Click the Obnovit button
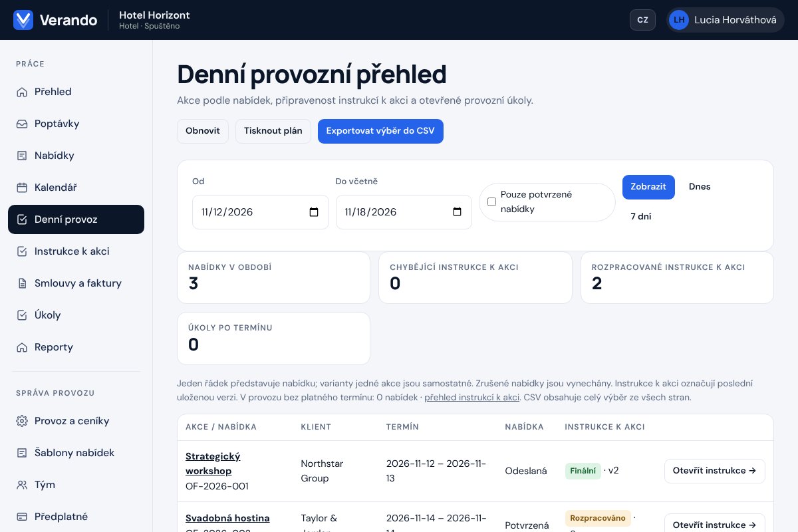 (203, 131)
